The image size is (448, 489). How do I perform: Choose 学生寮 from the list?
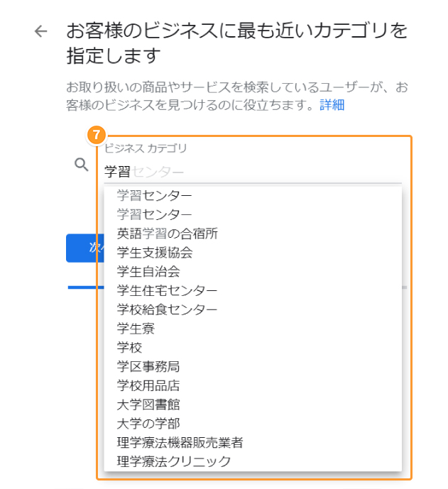[253, 329]
